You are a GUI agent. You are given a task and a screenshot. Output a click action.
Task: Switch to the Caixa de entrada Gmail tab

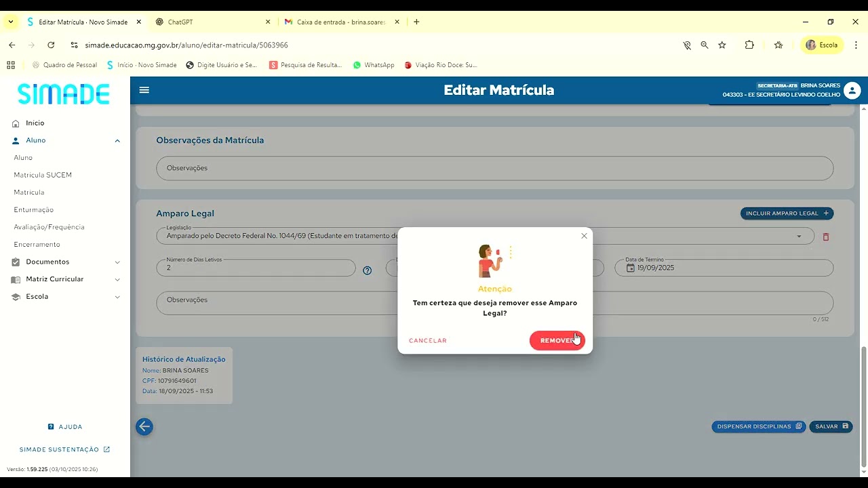click(x=342, y=22)
